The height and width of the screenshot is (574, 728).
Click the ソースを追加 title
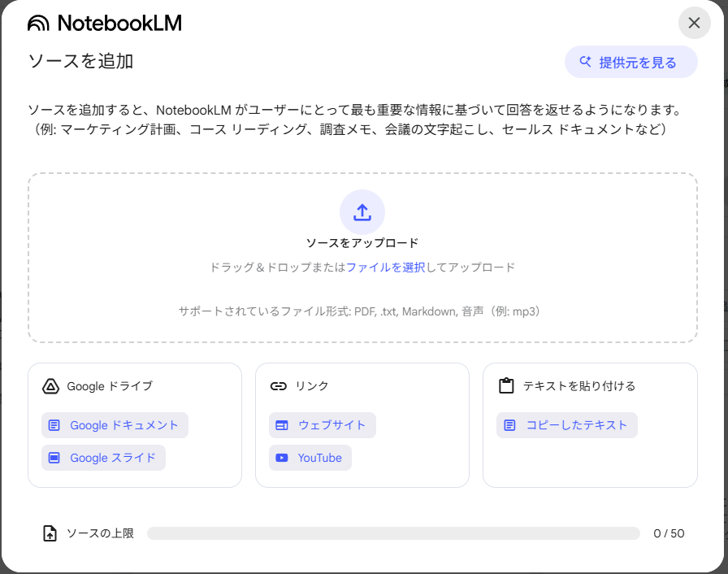[80, 61]
